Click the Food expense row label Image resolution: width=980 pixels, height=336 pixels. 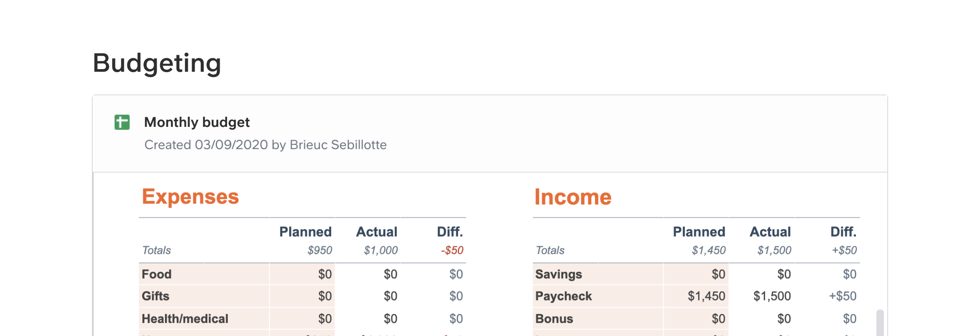(x=157, y=274)
